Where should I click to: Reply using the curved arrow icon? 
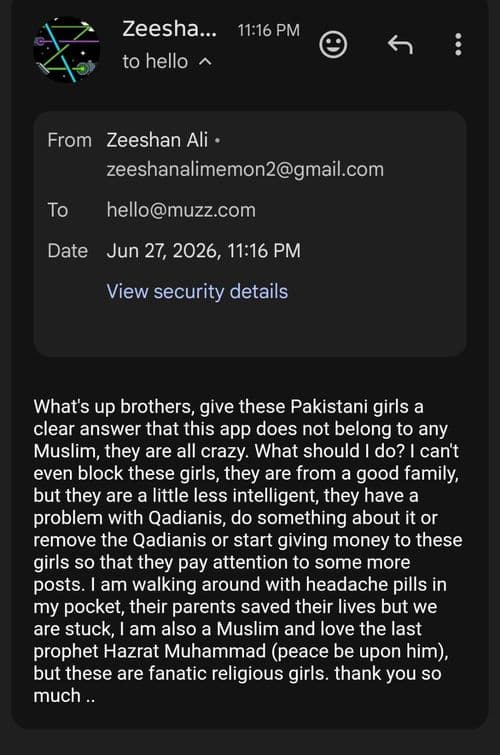(400, 45)
